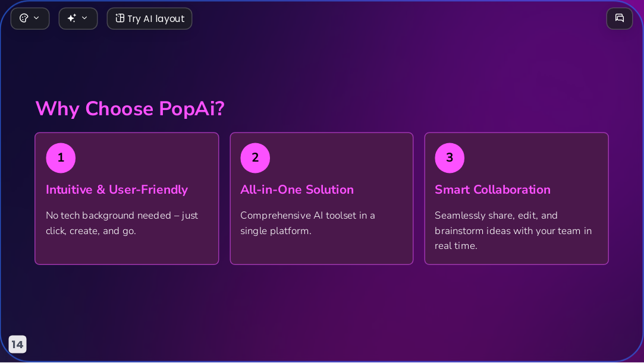Select the 'All-in-One Solution' card title
This screenshot has height=363, width=644.
(x=297, y=190)
